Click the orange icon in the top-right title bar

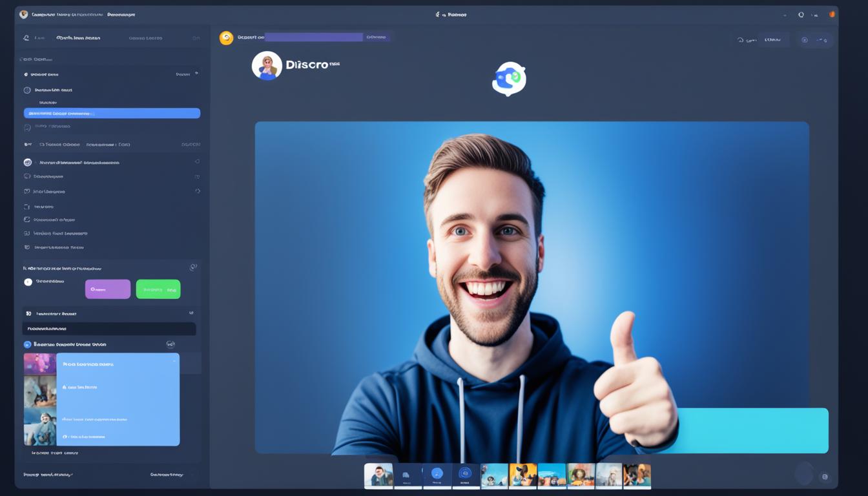(x=832, y=14)
